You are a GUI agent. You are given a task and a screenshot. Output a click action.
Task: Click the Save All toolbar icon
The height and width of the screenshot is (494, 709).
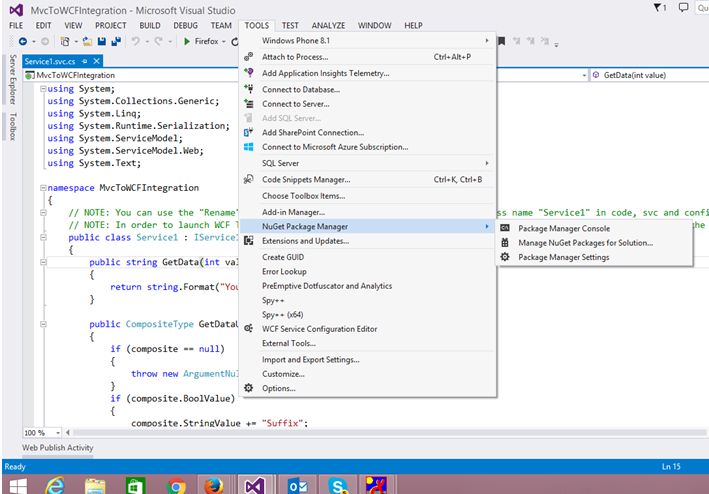click(116, 42)
